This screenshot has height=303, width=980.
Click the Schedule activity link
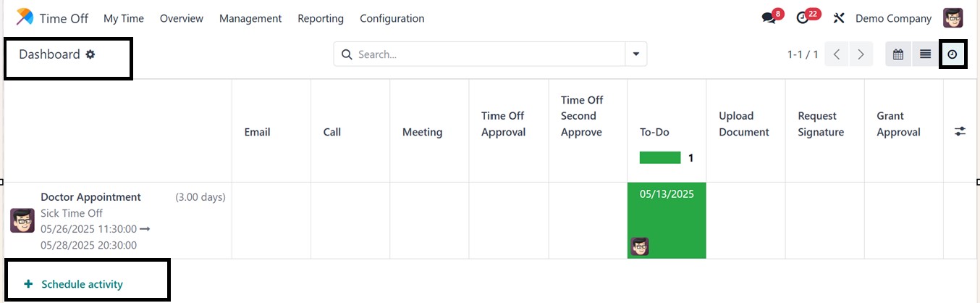click(x=82, y=284)
